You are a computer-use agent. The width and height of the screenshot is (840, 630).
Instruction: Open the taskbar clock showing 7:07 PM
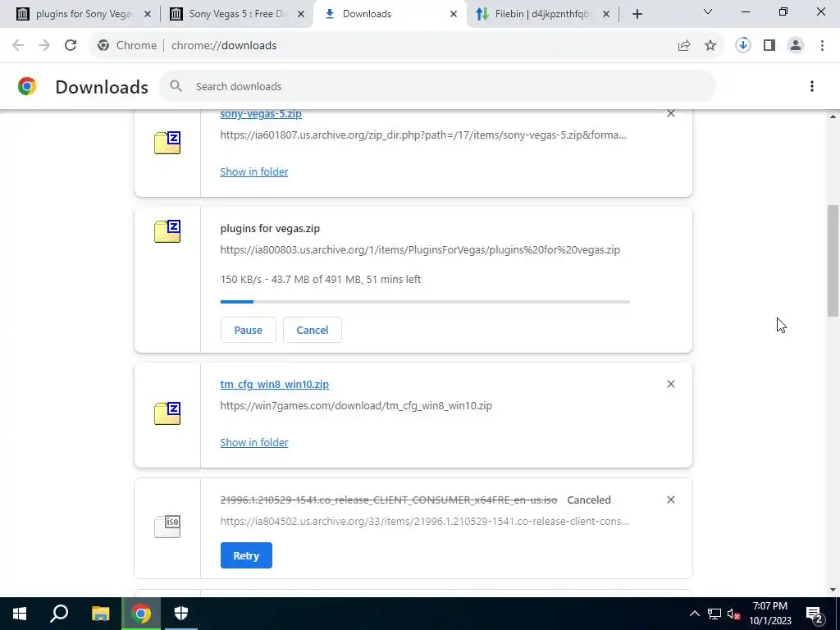[769, 614]
